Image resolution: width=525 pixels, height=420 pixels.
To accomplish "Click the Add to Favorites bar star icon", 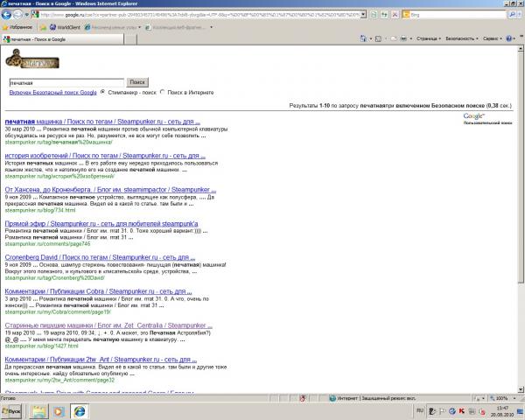I will 43,27.
